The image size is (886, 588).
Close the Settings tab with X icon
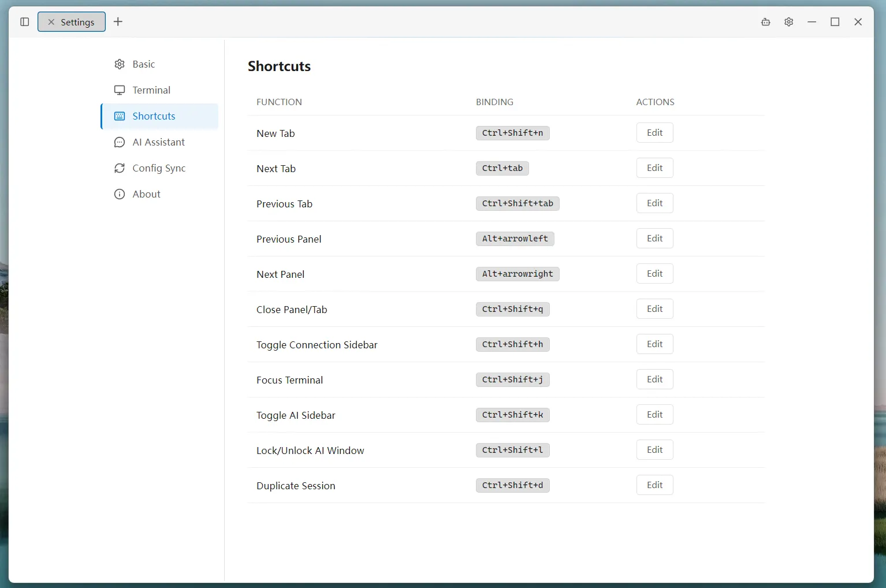click(51, 22)
